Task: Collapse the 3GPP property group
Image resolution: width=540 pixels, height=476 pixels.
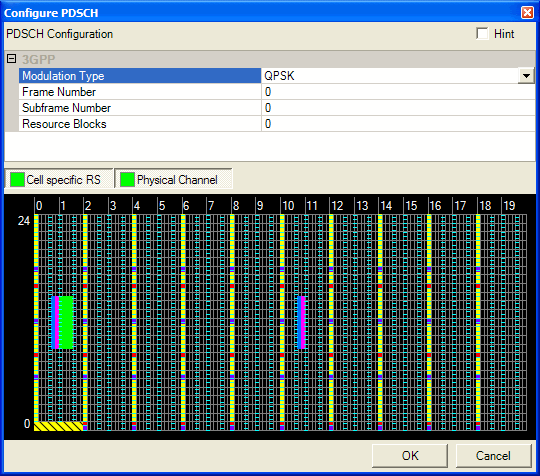Action: pyautogui.click(x=11, y=59)
